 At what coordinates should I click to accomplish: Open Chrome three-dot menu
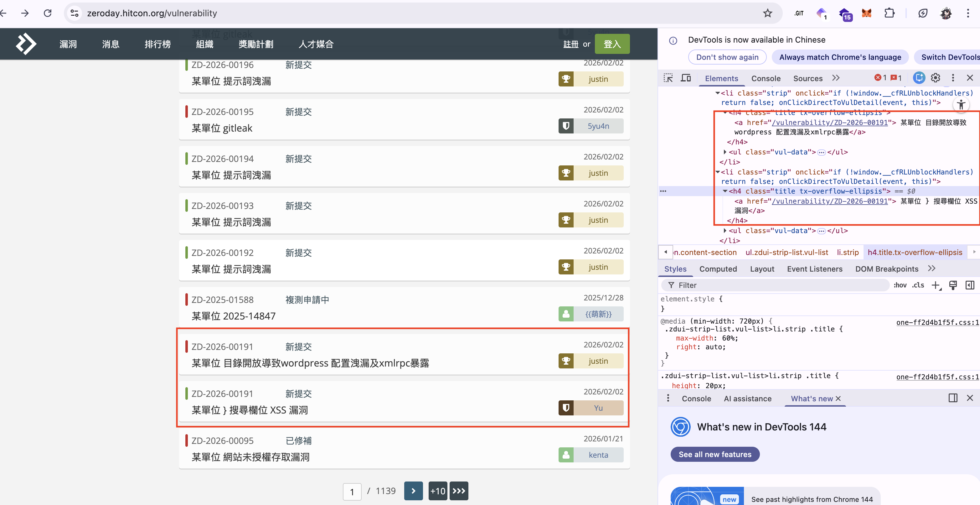[x=968, y=13]
